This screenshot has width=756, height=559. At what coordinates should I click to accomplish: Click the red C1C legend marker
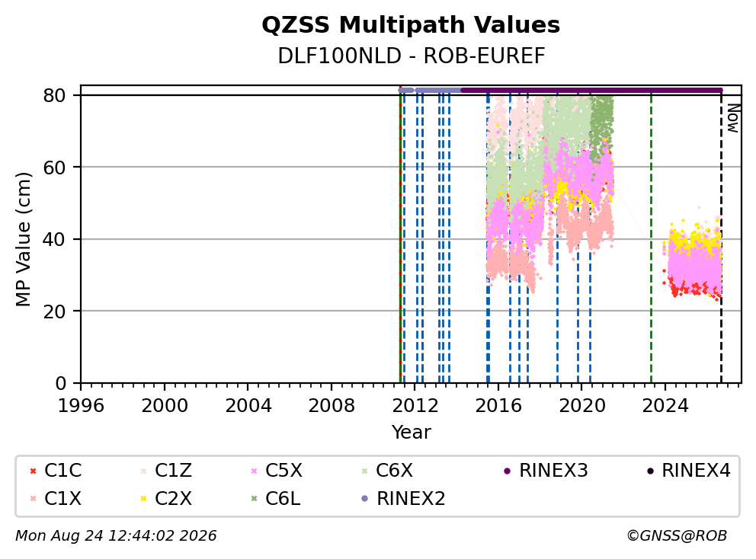(34, 471)
